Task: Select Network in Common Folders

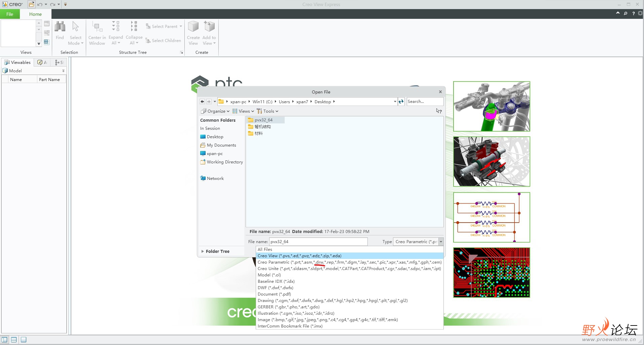Action: (x=212, y=179)
